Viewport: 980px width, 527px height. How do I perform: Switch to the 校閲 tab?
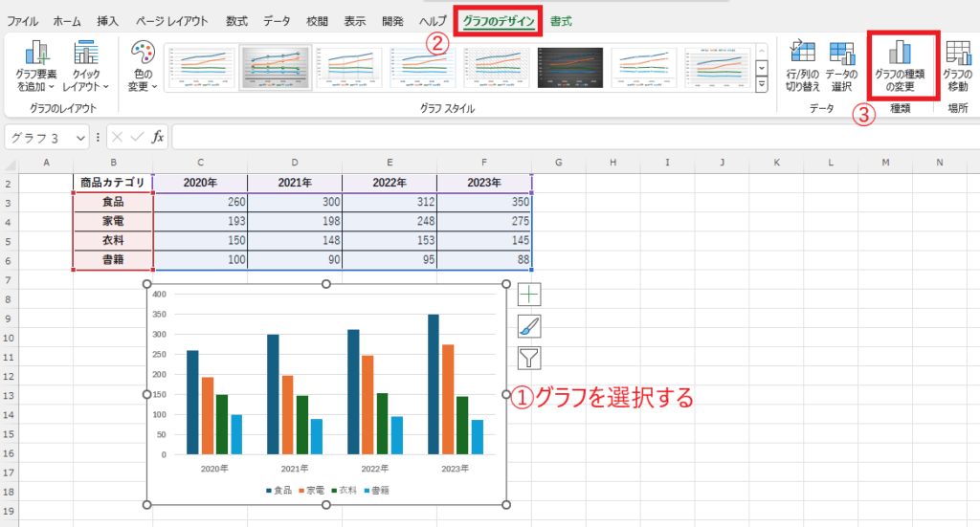pos(317,21)
